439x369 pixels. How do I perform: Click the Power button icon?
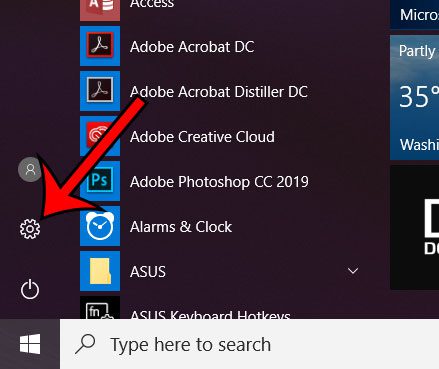tap(30, 289)
